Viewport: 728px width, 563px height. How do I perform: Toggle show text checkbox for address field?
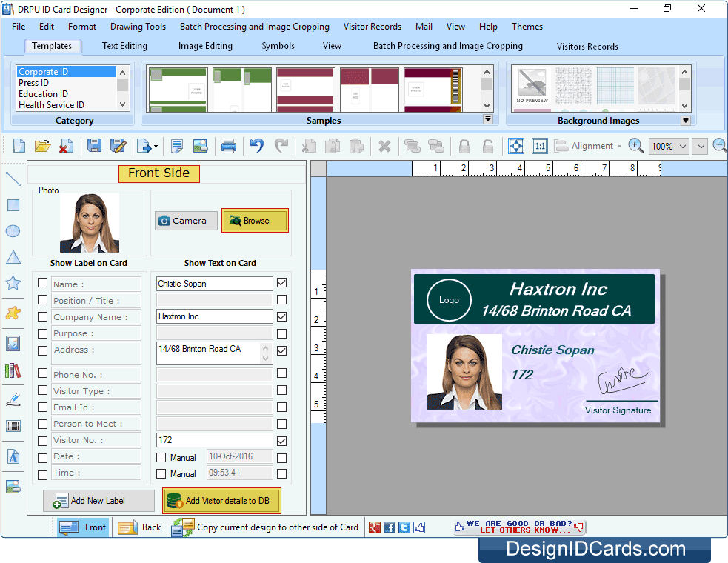click(281, 350)
